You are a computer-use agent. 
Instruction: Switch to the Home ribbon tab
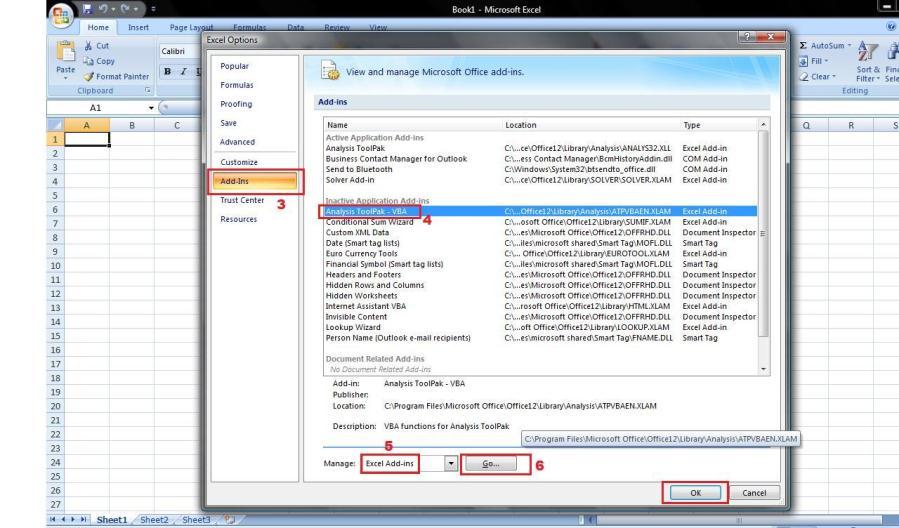[98, 27]
